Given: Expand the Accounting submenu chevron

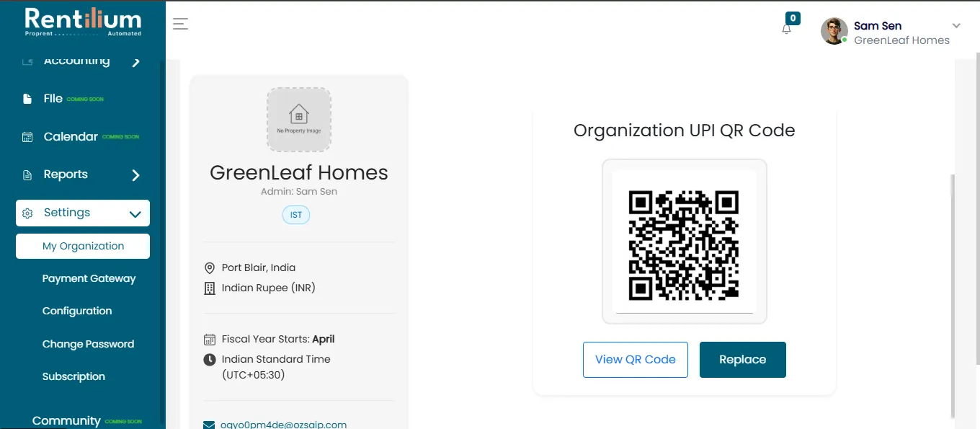Looking at the screenshot, I should click(x=136, y=62).
